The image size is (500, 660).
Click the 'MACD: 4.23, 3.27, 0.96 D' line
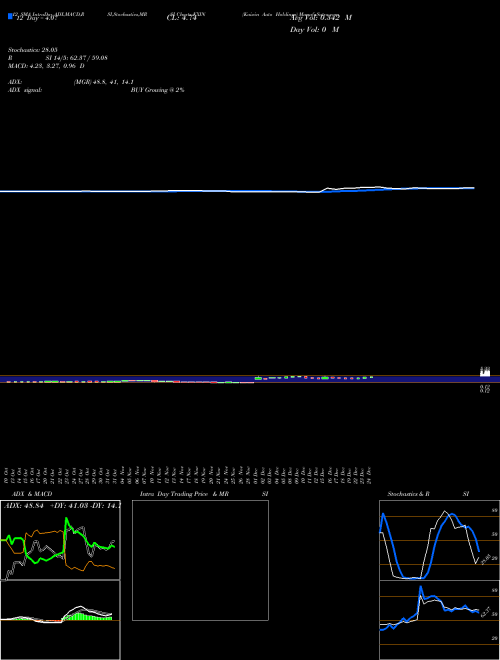point(46,66)
